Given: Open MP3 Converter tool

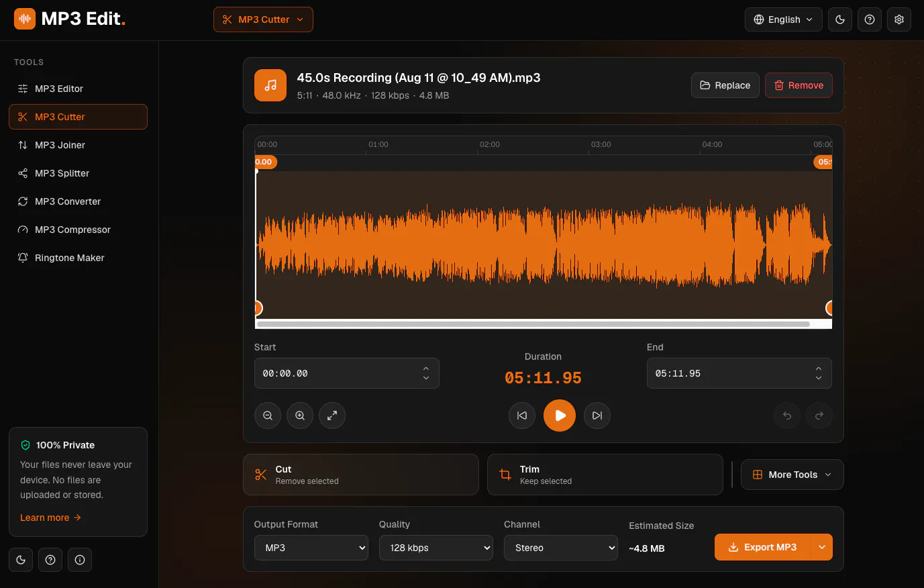Looking at the screenshot, I should [x=78, y=201].
